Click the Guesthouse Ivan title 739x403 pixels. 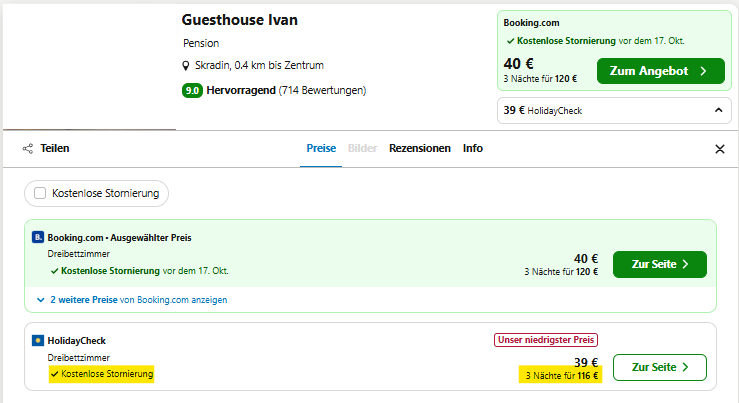(x=240, y=20)
